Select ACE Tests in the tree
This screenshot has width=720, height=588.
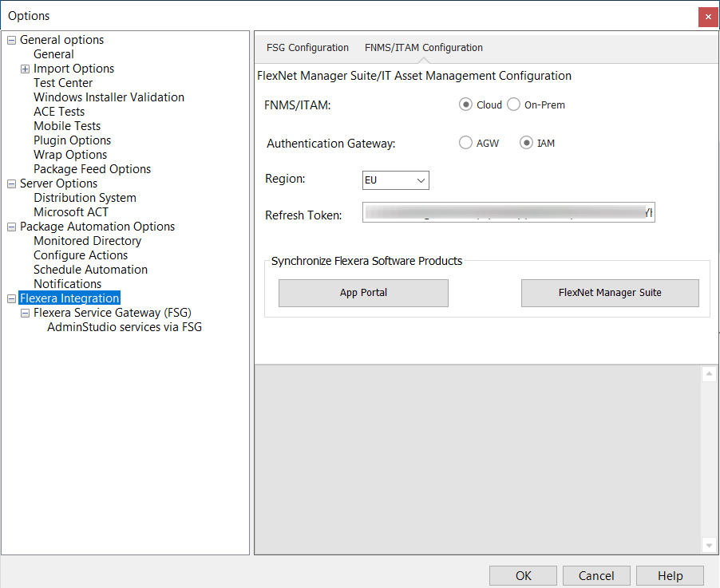coord(59,112)
